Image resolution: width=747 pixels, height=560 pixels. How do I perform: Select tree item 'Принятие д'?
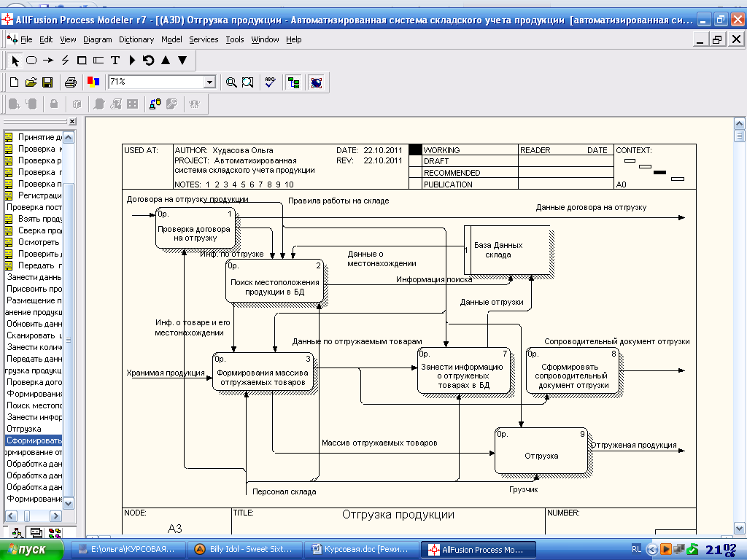pyautogui.click(x=39, y=137)
